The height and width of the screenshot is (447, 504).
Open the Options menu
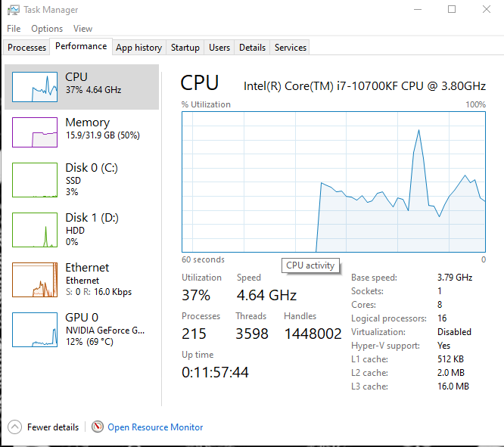pyautogui.click(x=47, y=29)
